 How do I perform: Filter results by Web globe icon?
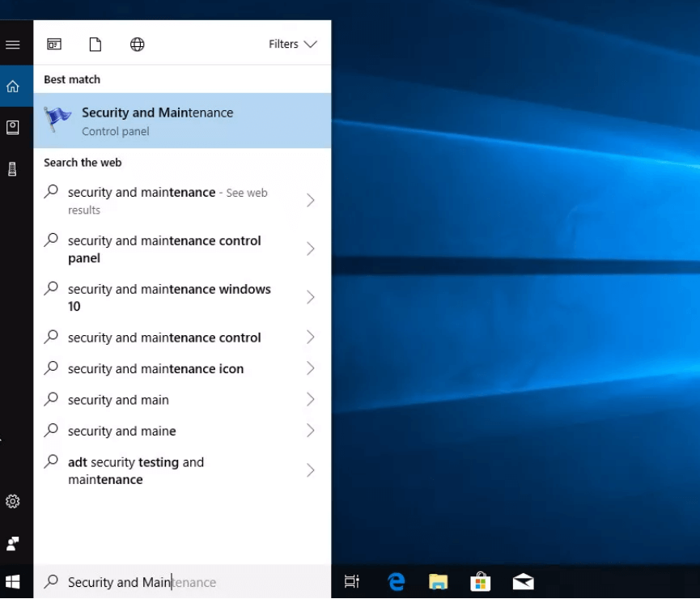coord(137,45)
